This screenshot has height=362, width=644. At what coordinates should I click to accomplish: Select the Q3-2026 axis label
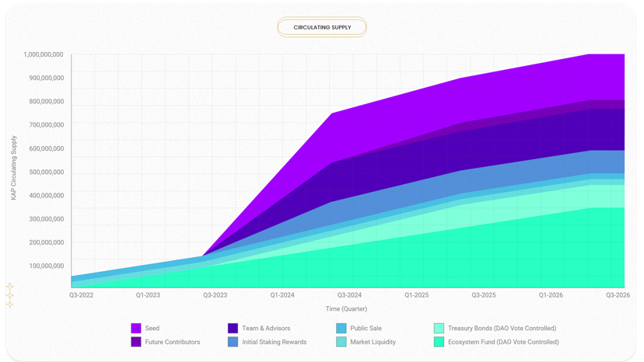[x=618, y=295]
